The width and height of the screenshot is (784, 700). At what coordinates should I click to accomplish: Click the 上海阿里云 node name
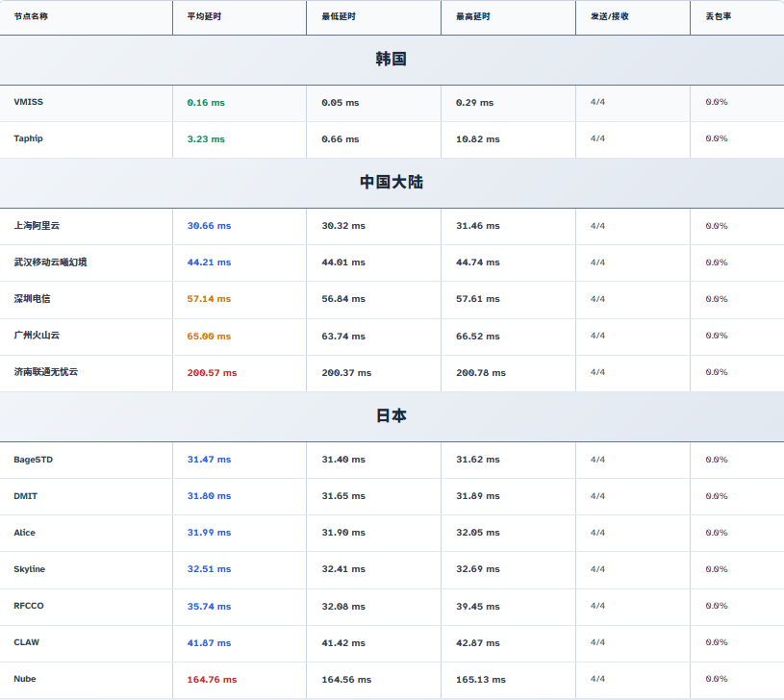point(37,226)
